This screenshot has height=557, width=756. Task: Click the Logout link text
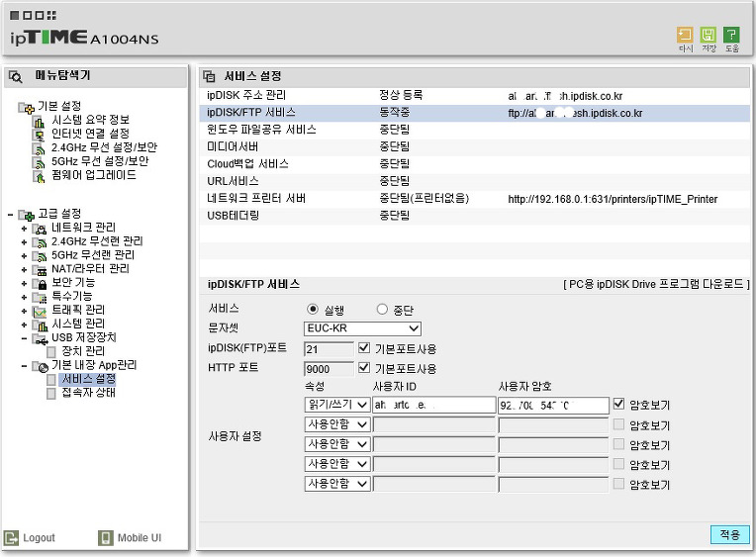click(39, 538)
